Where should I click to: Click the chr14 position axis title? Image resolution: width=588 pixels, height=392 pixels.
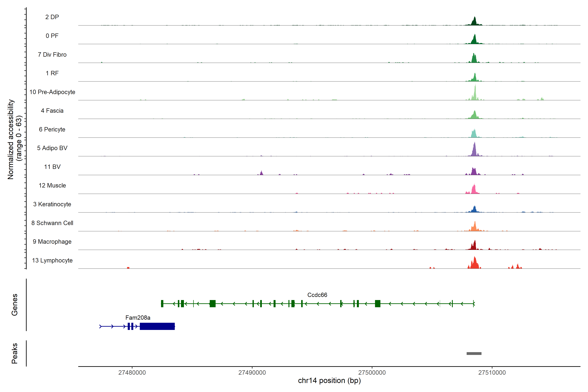coord(329,381)
